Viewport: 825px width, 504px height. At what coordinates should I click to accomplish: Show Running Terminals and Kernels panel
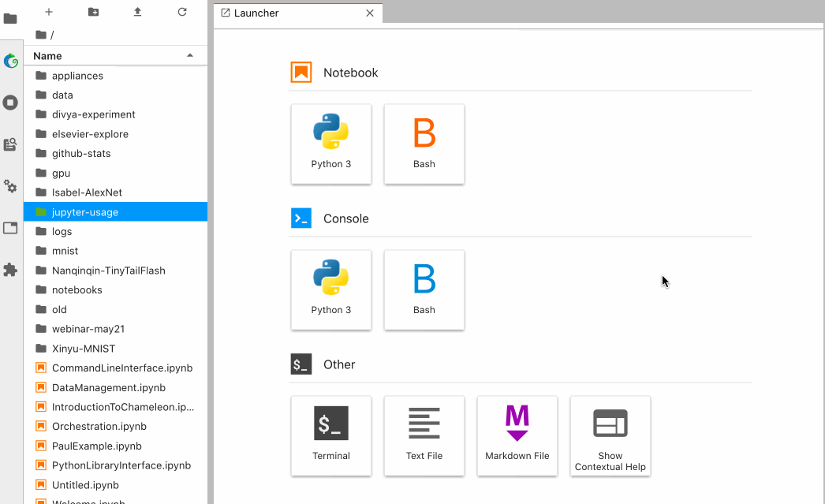pos(10,103)
